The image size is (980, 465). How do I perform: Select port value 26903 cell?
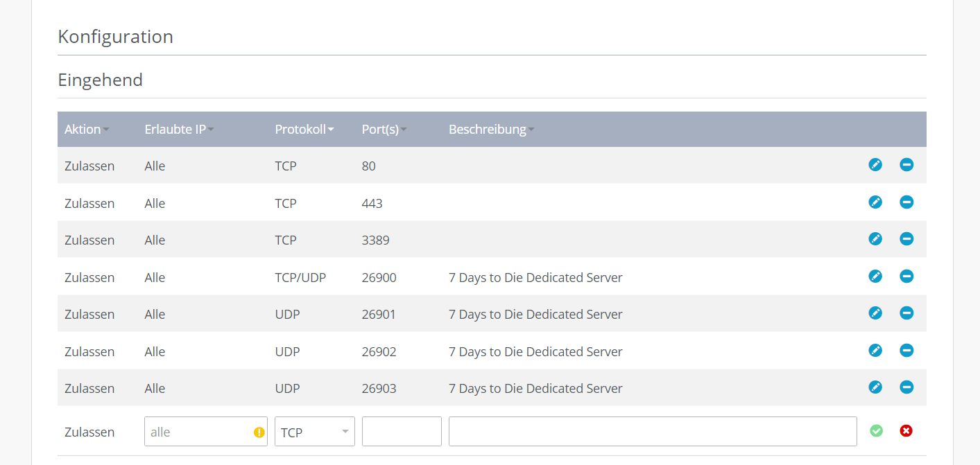(x=379, y=389)
